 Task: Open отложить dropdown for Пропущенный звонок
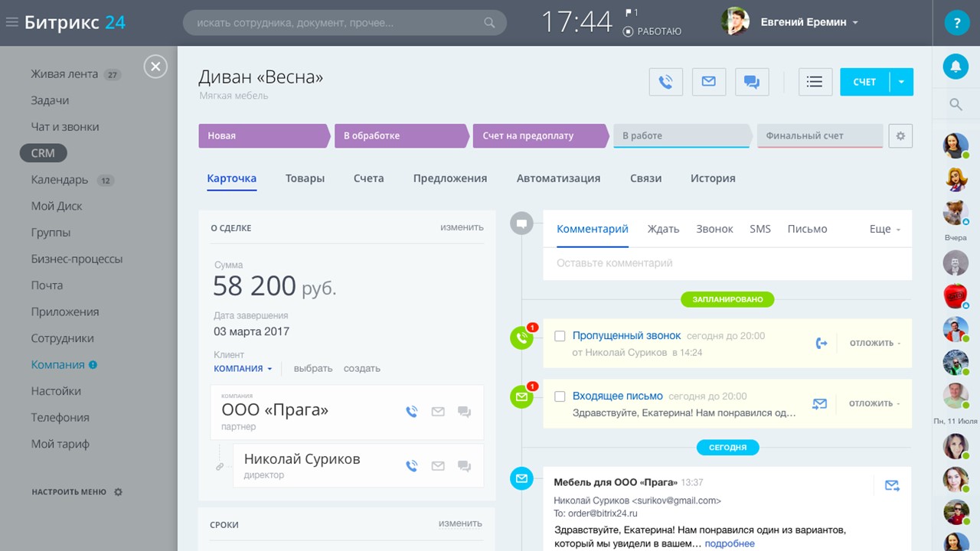point(875,343)
